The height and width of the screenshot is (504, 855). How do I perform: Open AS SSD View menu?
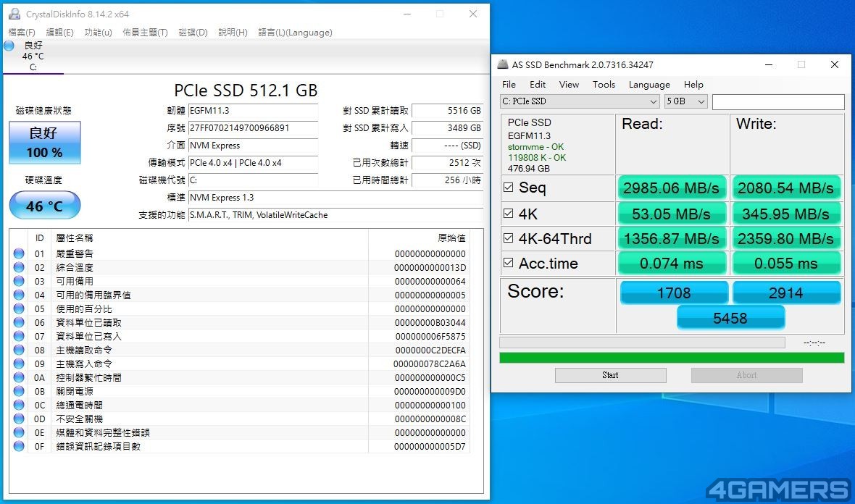coord(569,85)
